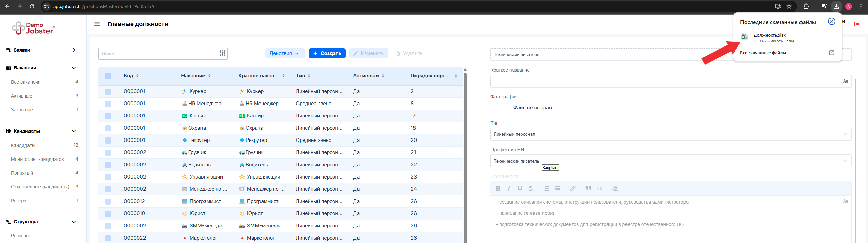Insert blockquote in the editor
Screen dimensions: 868x243
[588, 188]
